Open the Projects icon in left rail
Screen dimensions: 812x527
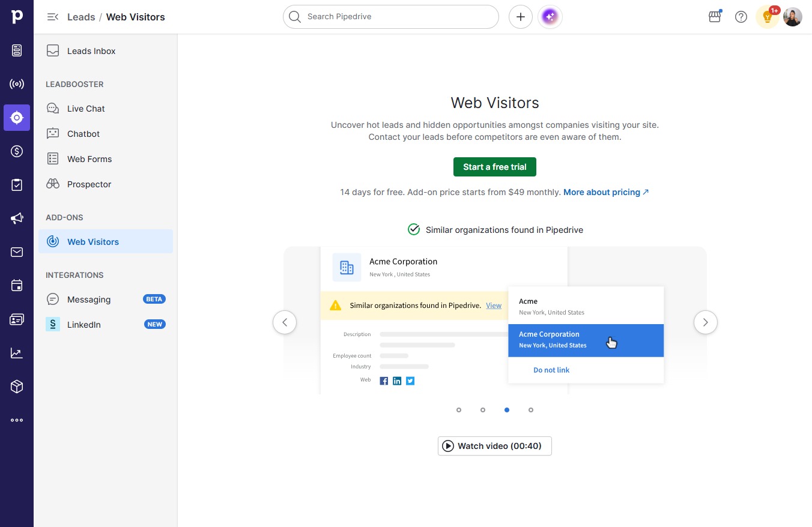pos(17,50)
